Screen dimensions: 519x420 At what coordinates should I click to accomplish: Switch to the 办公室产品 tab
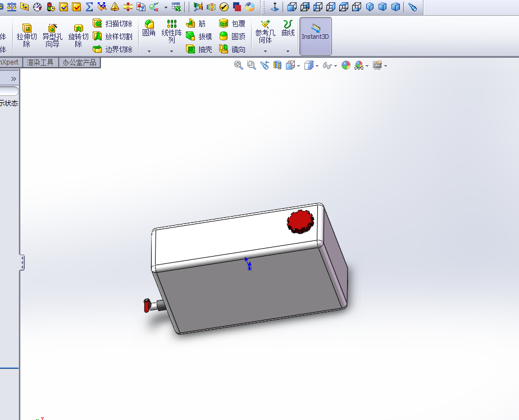tap(79, 62)
